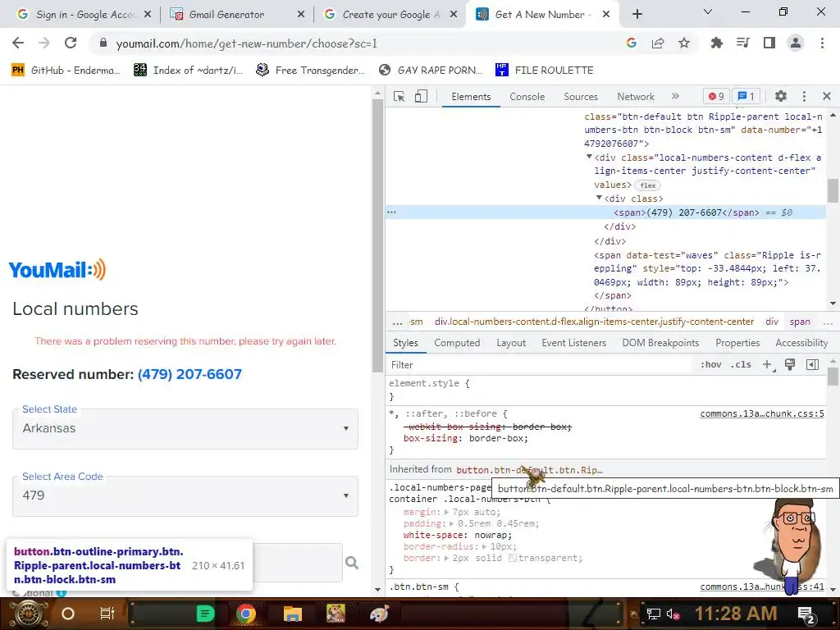
Task: Open the Computed styles tab
Action: (457, 343)
